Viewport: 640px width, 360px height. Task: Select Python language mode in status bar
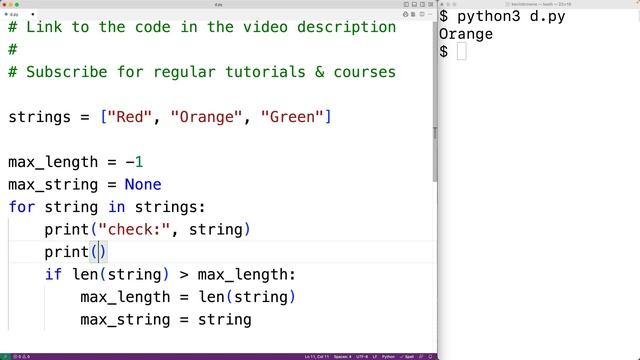388,357
